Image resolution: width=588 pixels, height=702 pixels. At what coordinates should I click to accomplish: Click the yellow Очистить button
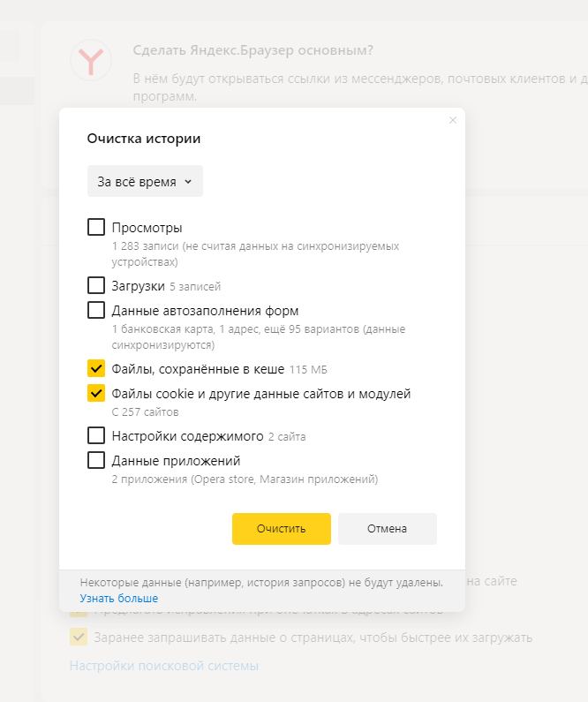pos(282,529)
